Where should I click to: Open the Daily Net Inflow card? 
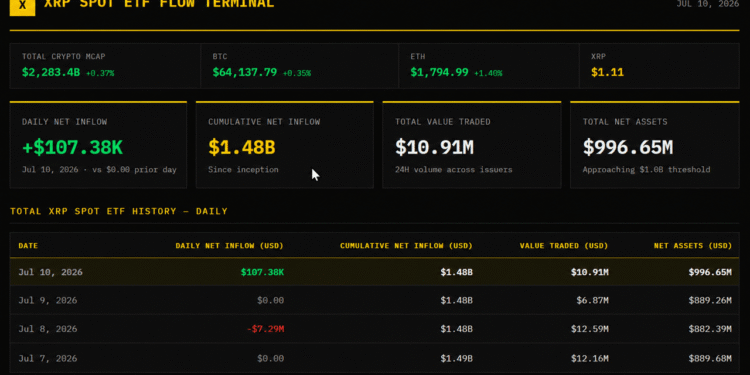98,145
